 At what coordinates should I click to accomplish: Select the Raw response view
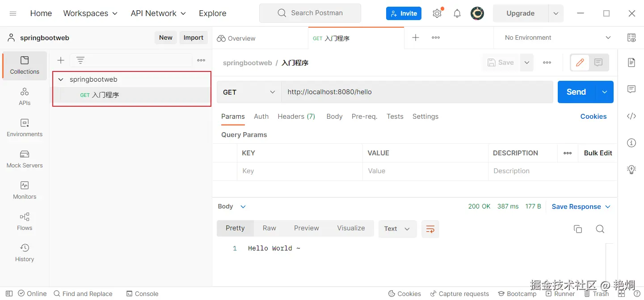click(x=269, y=228)
